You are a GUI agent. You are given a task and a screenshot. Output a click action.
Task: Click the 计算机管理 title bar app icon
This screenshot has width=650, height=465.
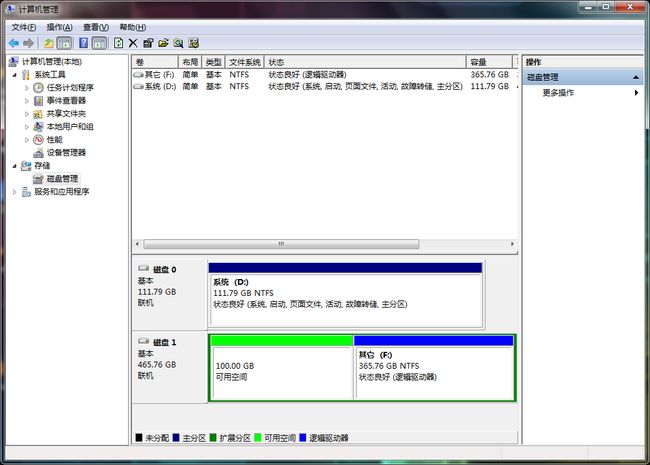(x=10, y=9)
